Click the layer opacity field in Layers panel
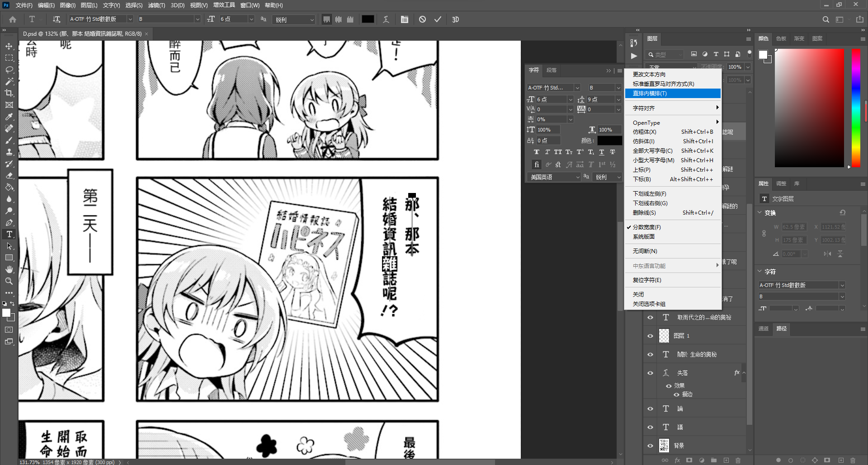 pos(736,67)
